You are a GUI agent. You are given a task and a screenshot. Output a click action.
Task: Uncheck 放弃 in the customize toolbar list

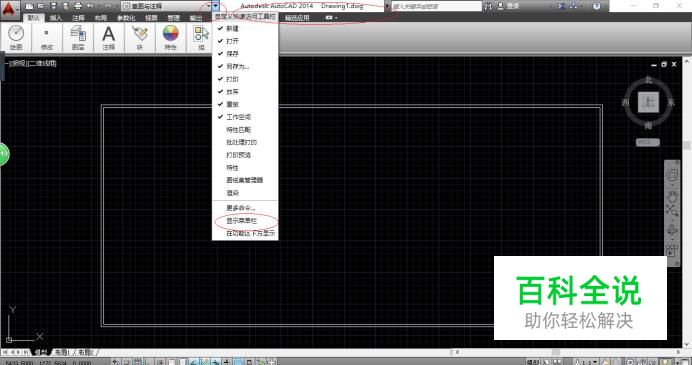245,92
